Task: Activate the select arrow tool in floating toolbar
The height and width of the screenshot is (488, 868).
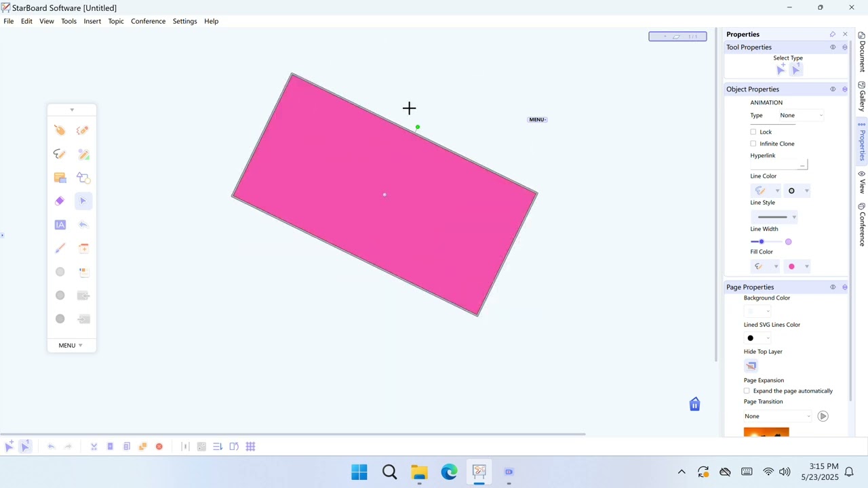Action: (83, 201)
